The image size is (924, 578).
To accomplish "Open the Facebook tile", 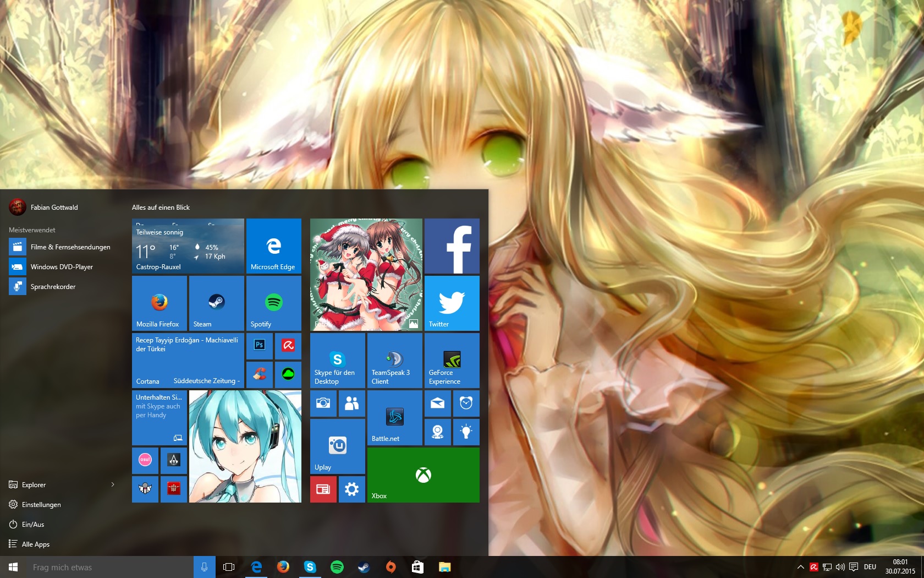I will [x=452, y=246].
